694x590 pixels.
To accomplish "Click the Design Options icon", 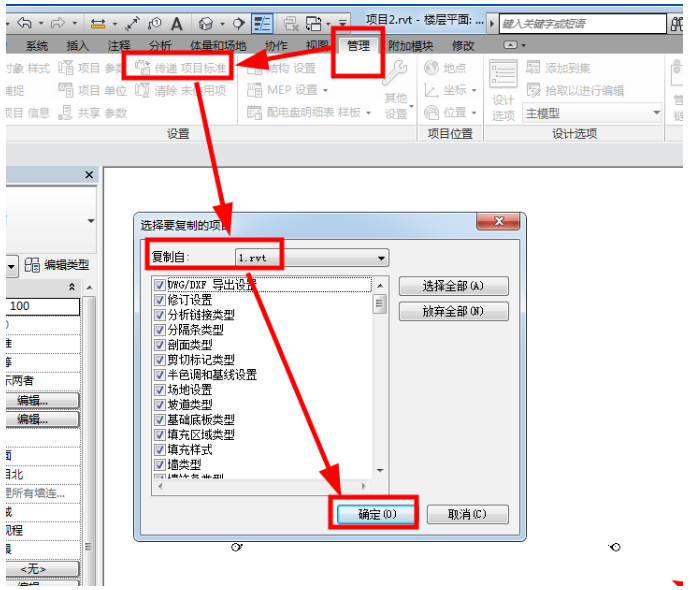I will [x=503, y=73].
